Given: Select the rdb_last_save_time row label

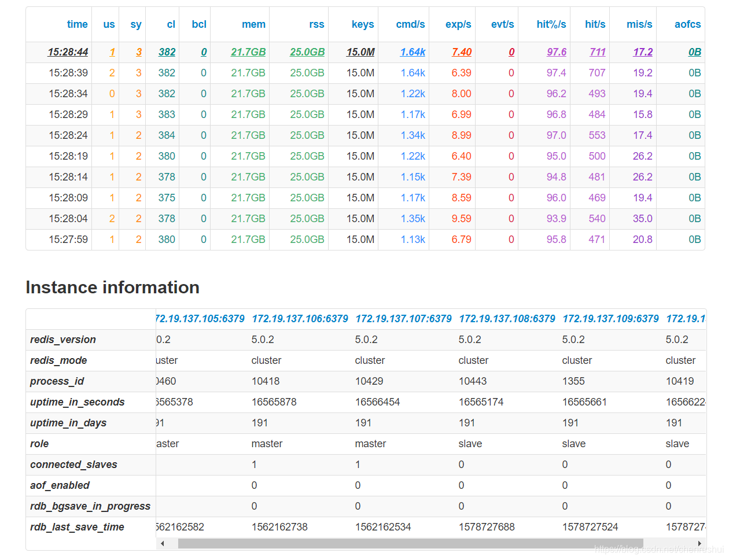Looking at the screenshot, I should [x=77, y=527].
